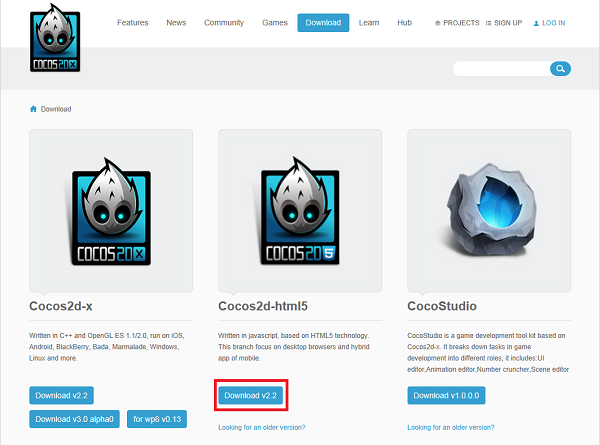
Task: Click the for wp8 v0.13 button
Action: pyautogui.click(x=157, y=419)
